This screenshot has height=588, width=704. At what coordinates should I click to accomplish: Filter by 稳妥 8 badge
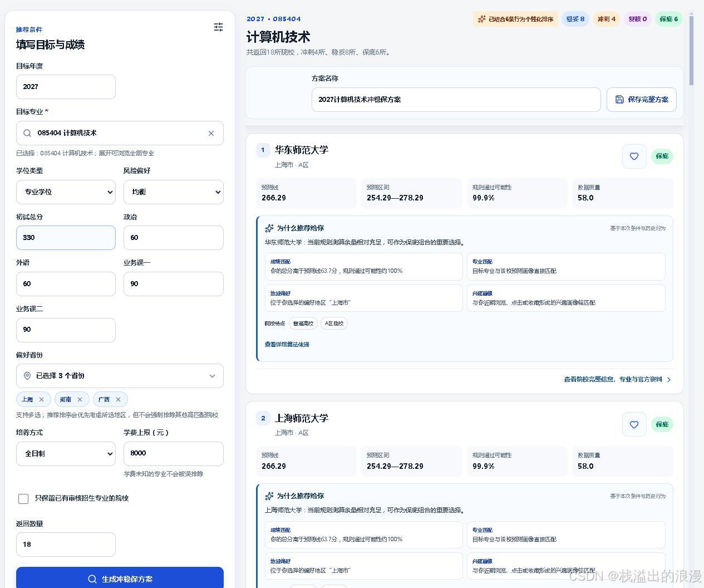[575, 19]
